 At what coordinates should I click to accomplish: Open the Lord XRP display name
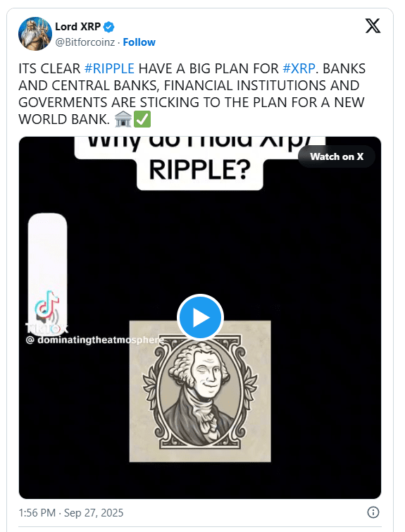pyautogui.click(x=77, y=27)
